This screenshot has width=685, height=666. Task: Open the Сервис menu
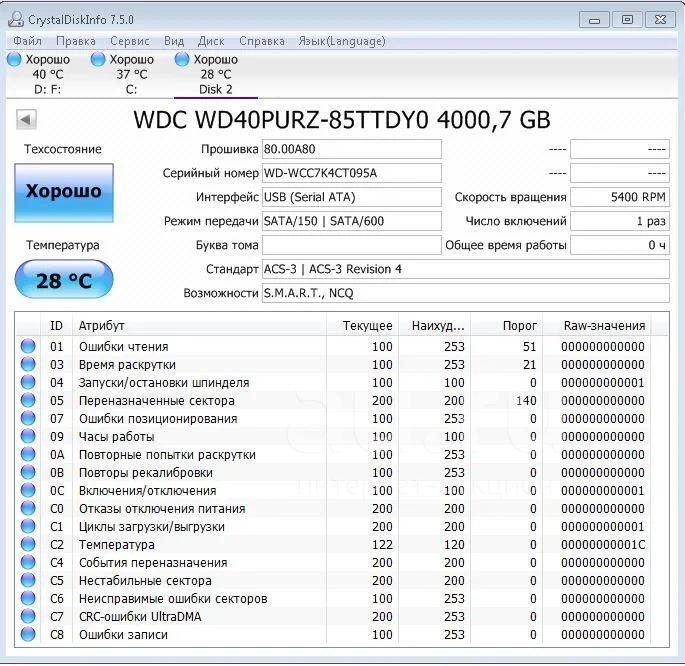tap(130, 41)
